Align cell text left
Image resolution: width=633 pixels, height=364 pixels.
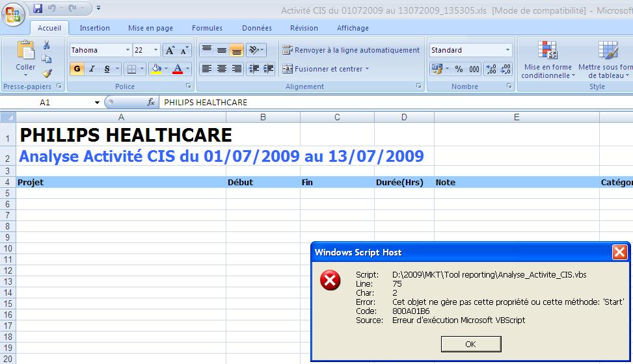pyautogui.click(x=207, y=69)
